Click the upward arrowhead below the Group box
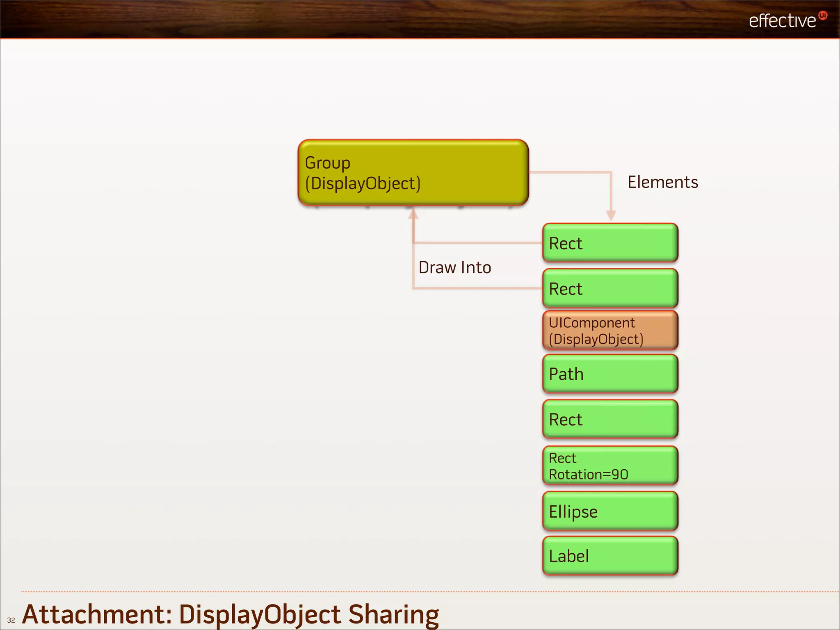Viewport: 840px width, 630px height. [x=413, y=213]
